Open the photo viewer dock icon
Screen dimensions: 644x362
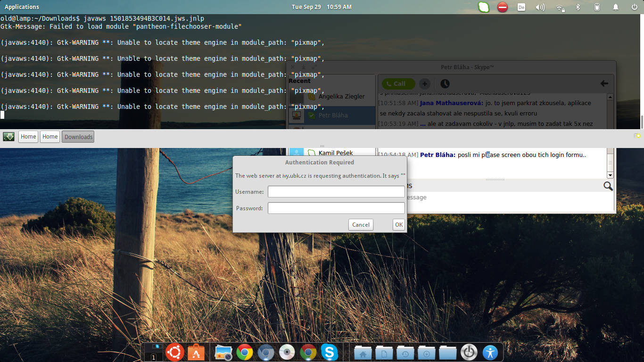(223, 353)
